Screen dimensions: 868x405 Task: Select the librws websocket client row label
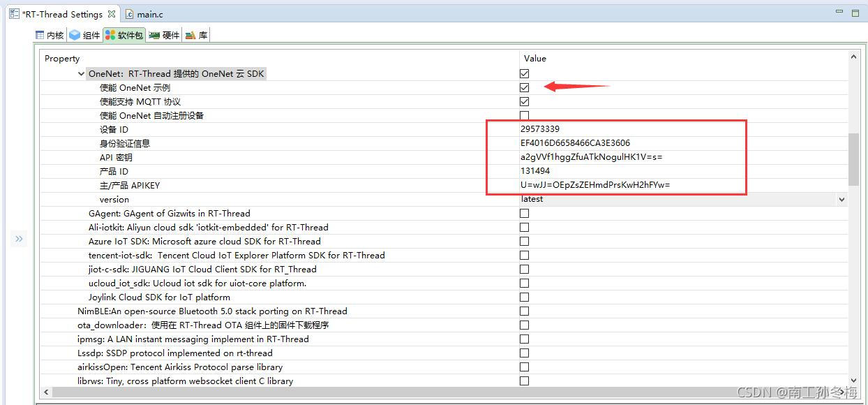(x=185, y=381)
